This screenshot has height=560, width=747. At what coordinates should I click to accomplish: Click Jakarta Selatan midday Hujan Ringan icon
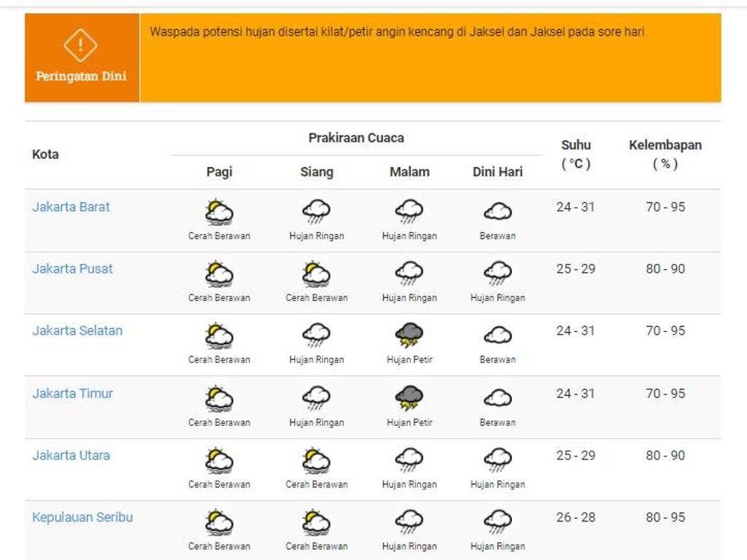[316, 336]
